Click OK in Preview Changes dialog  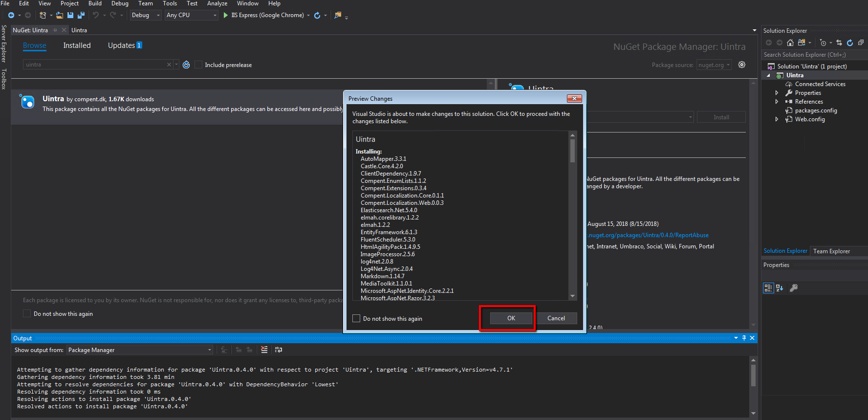coord(511,318)
